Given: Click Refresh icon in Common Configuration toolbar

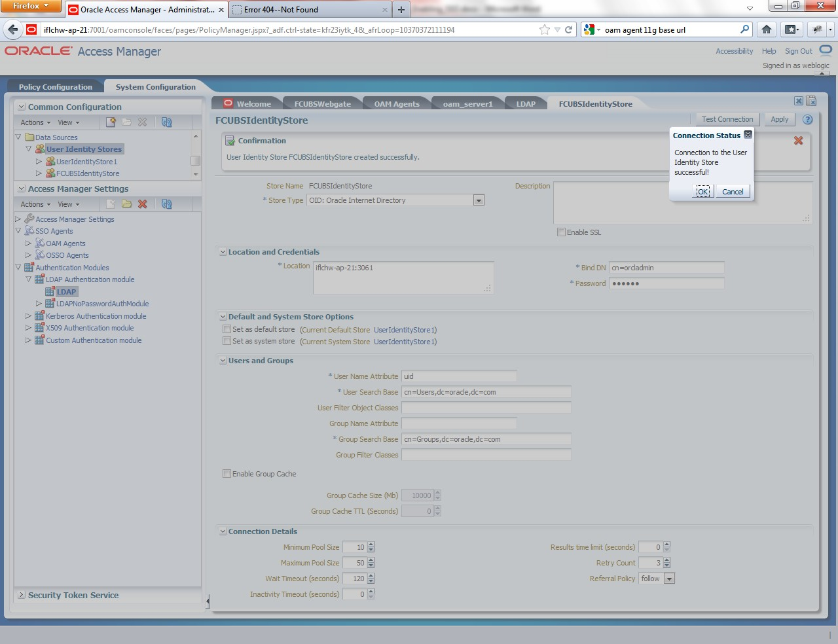Looking at the screenshot, I should point(166,122).
